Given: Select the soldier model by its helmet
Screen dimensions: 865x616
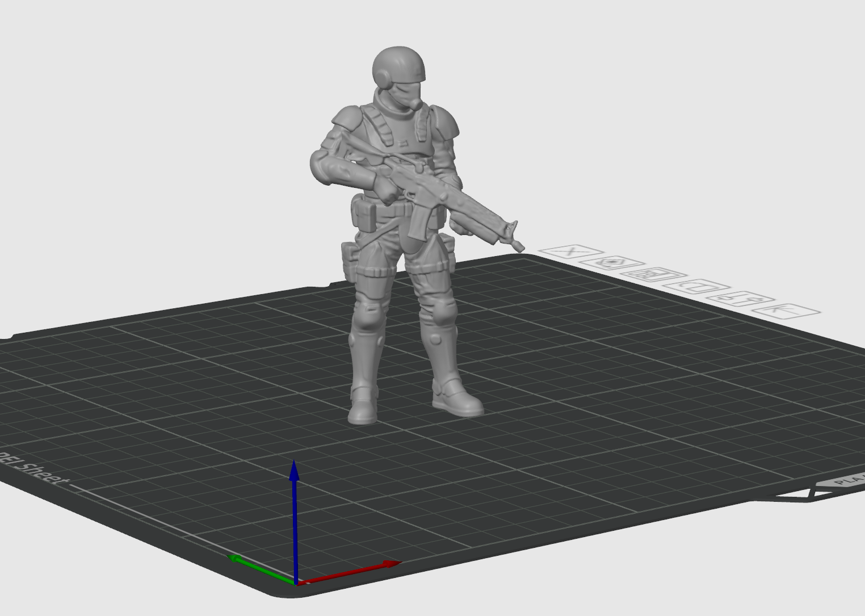Looking at the screenshot, I should 397,64.
